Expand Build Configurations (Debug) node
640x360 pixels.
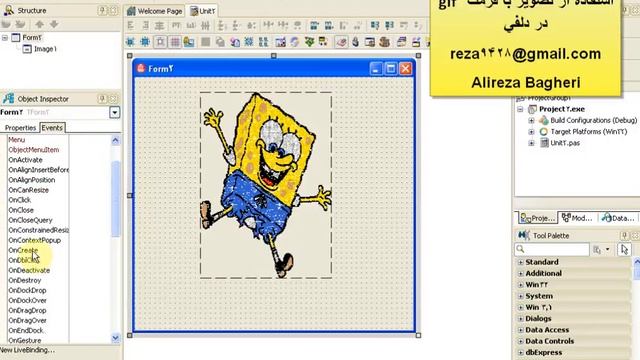(531, 120)
